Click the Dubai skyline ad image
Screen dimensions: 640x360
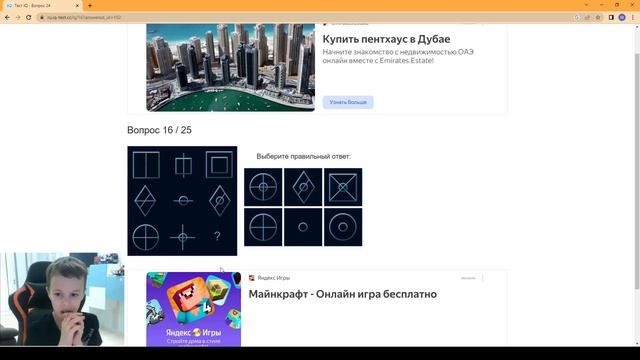[x=231, y=67]
